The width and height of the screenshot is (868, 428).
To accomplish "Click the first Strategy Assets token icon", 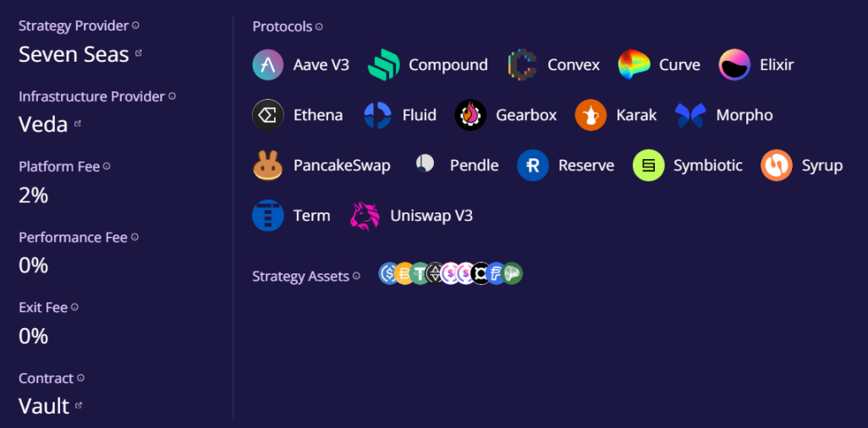I will point(388,273).
